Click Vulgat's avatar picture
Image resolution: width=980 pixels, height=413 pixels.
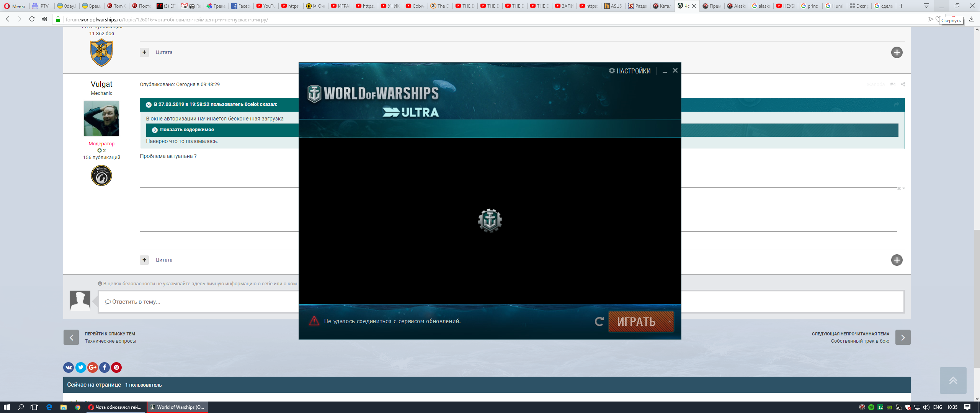[101, 119]
